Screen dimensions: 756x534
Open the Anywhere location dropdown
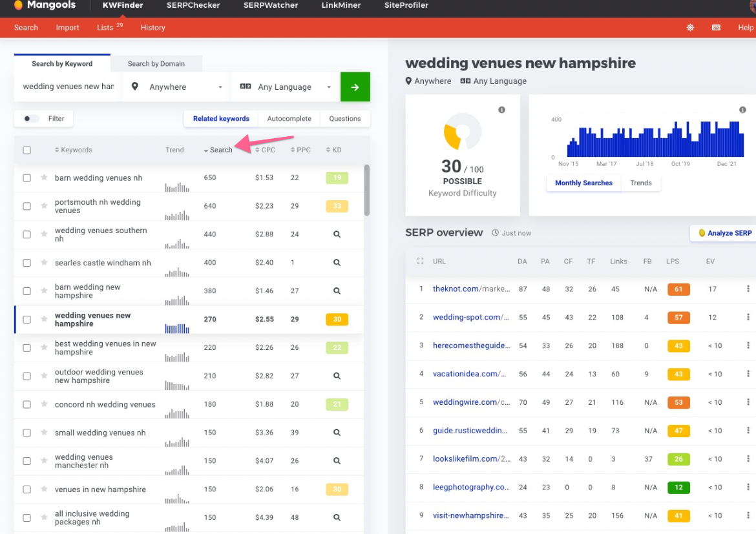click(177, 87)
